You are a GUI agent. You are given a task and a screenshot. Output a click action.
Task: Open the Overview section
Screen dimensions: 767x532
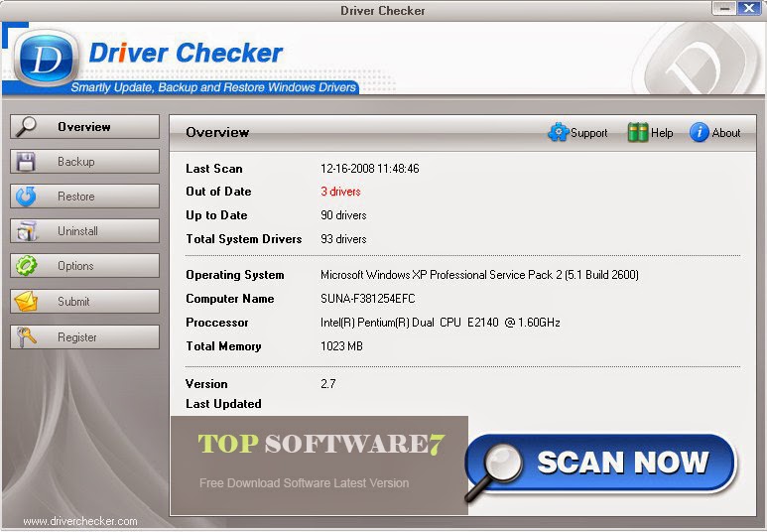coord(84,127)
